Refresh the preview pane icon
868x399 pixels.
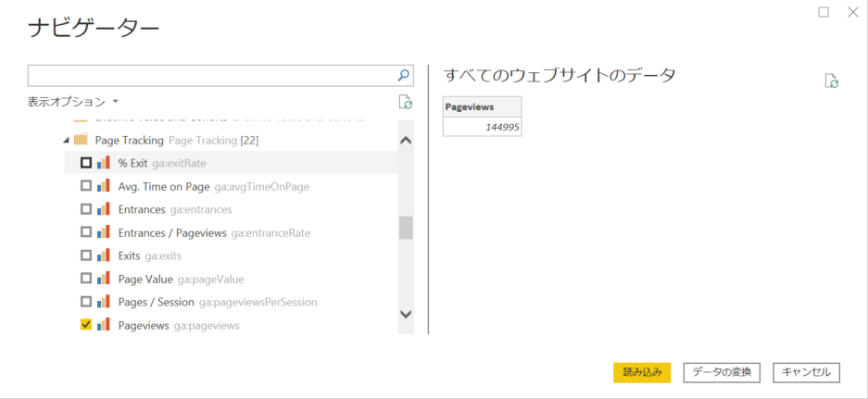pyautogui.click(x=832, y=81)
